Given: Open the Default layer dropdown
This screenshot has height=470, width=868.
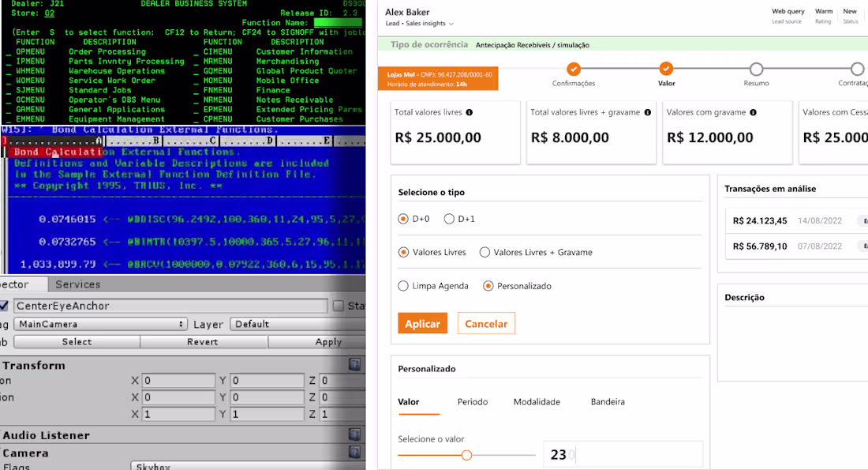Looking at the screenshot, I should [x=297, y=324].
